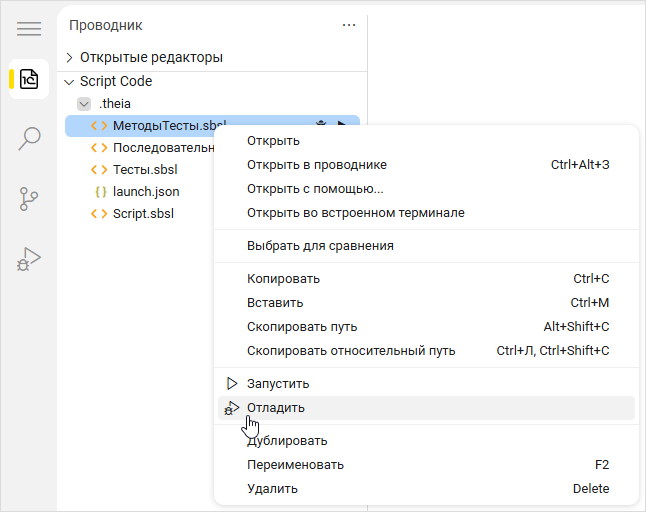Click the debug bug icon on МетодыТесты.sbsl row
The height and width of the screenshot is (512, 646).
coord(320,125)
